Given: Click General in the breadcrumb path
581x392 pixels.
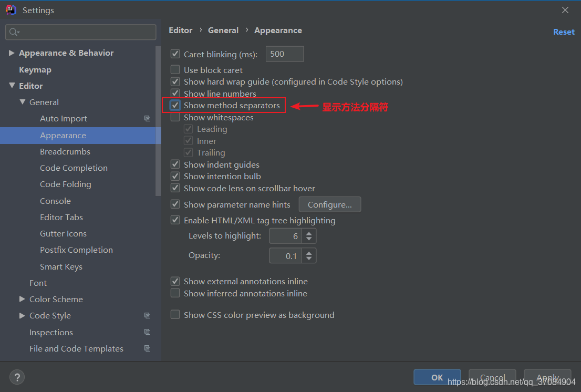Looking at the screenshot, I should pos(223,30).
